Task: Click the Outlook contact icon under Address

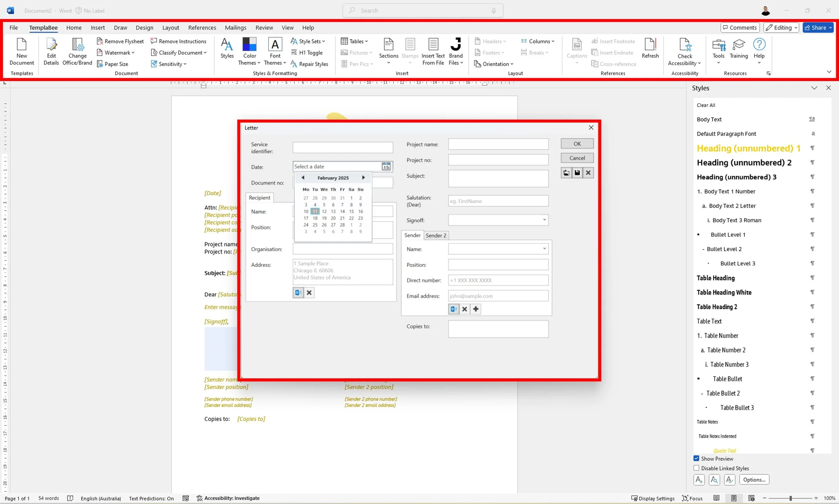Action: click(x=298, y=292)
